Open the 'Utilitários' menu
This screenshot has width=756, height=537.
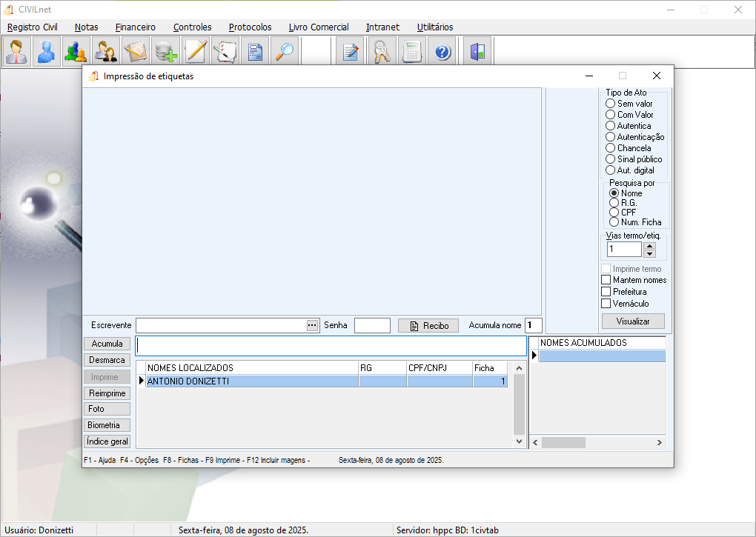435,27
